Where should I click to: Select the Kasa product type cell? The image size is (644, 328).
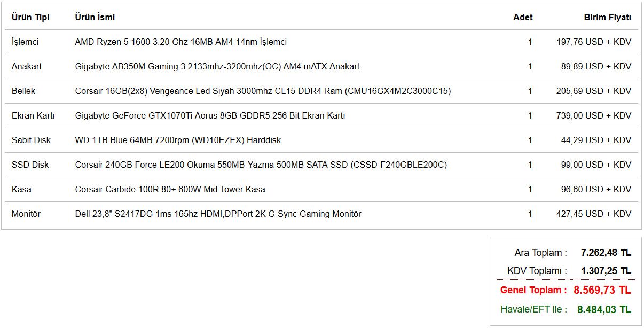21,189
